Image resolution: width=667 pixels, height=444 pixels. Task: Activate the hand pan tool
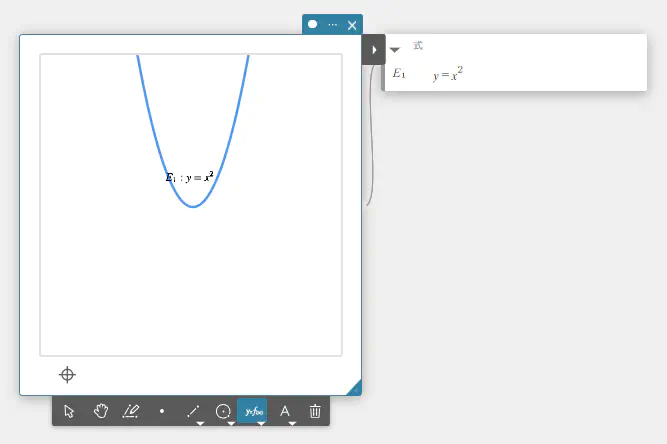coord(101,411)
